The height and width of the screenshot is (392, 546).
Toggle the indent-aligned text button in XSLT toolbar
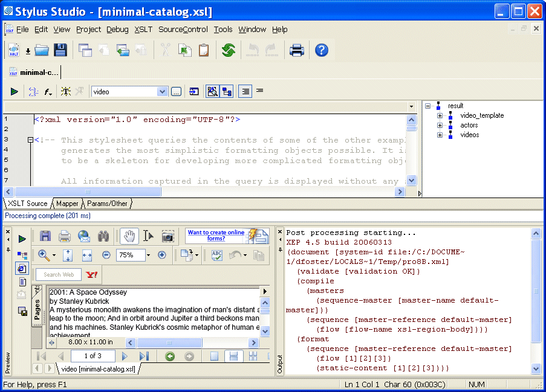click(x=245, y=91)
